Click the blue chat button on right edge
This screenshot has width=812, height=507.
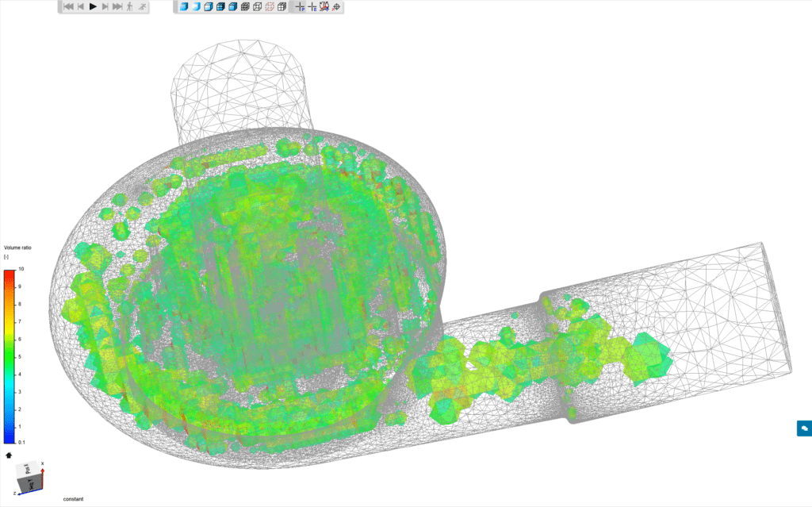coord(805,426)
